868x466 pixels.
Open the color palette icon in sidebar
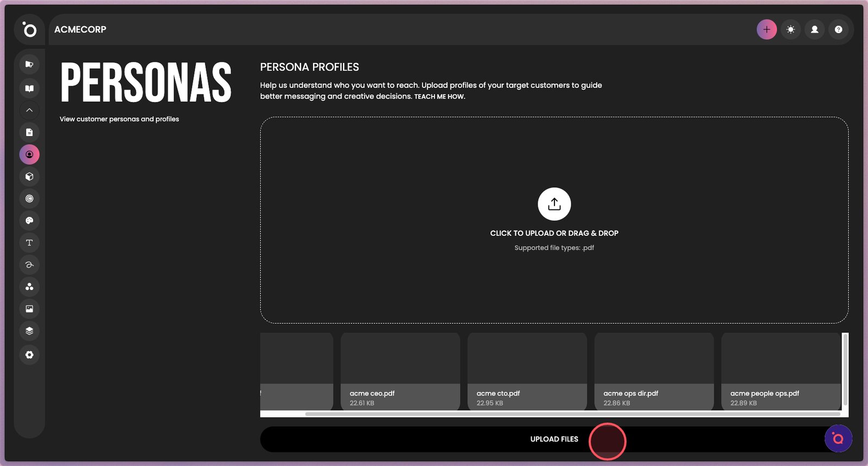29,221
